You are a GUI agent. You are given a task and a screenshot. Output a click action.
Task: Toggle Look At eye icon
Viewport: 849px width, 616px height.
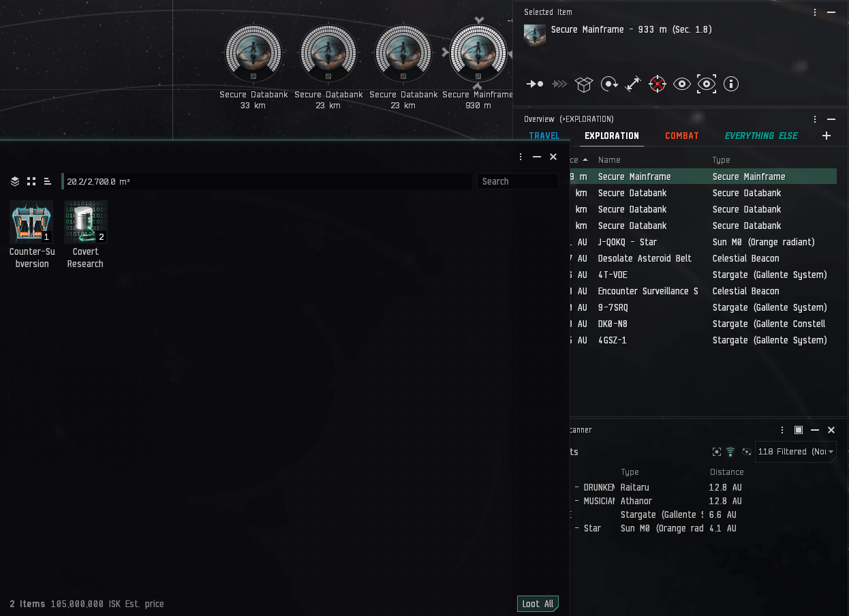682,84
